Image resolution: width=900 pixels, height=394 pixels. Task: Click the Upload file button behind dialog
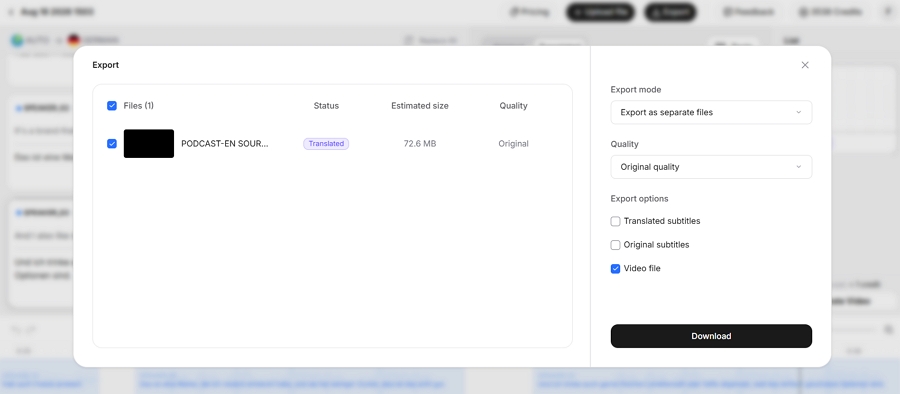600,12
